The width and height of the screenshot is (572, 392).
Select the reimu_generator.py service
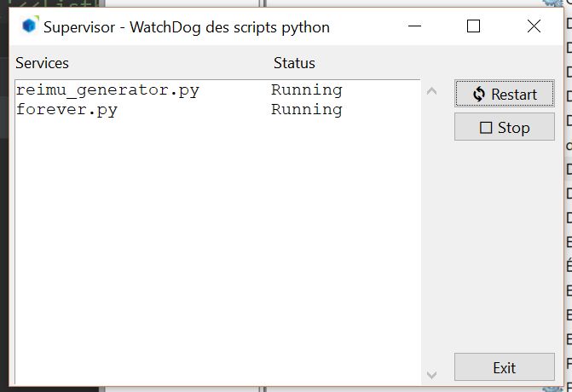tap(107, 90)
